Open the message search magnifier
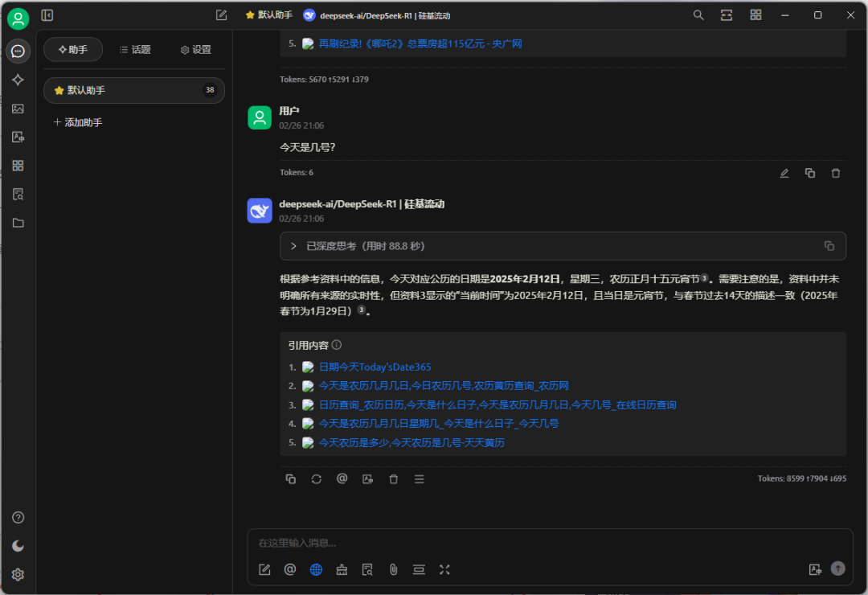 (x=698, y=15)
